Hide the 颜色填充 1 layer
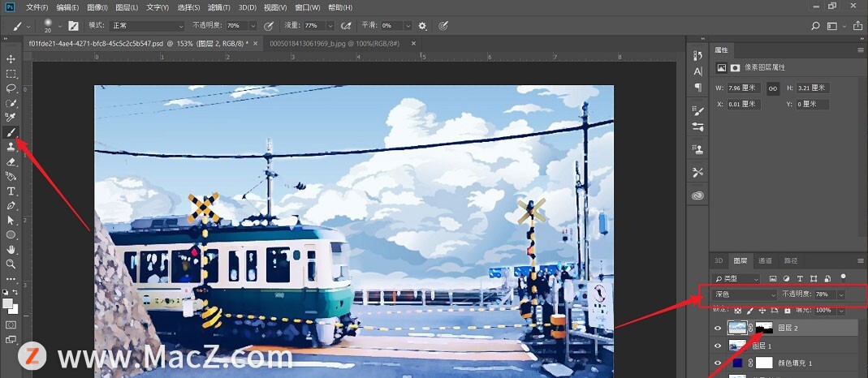This screenshot has height=378, width=868. pos(718,363)
